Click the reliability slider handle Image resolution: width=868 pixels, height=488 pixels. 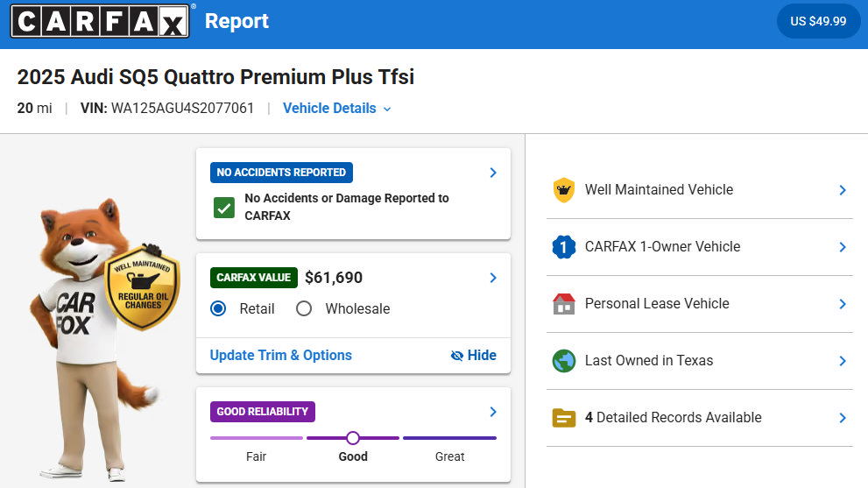(353, 438)
